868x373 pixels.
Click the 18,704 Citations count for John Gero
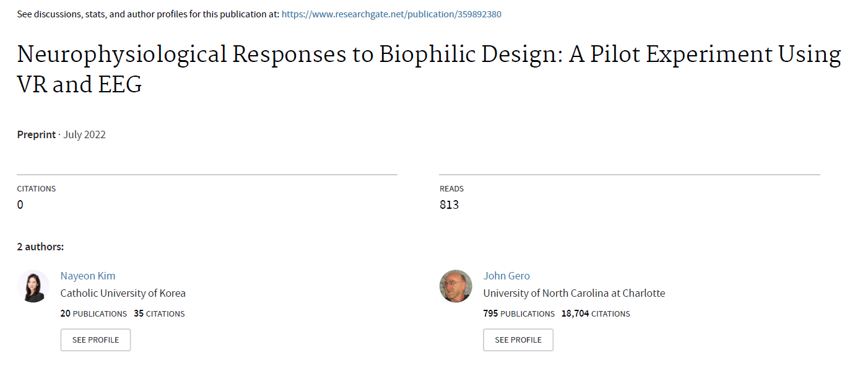click(596, 314)
